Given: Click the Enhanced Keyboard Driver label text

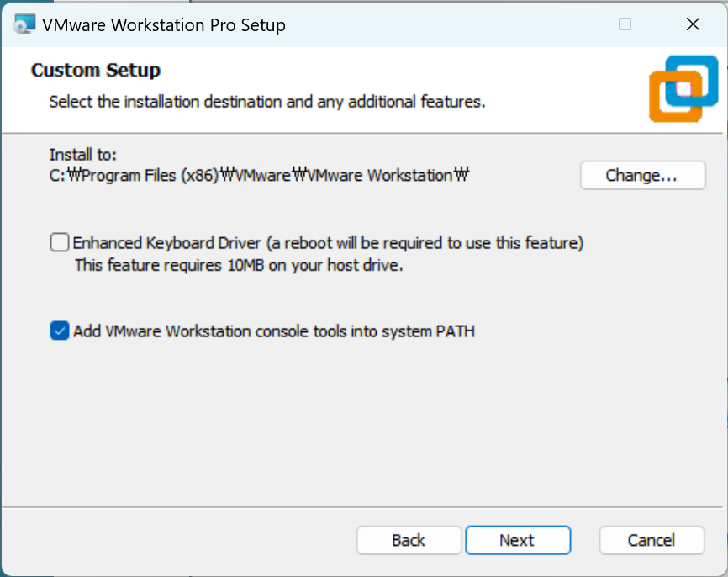Looking at the screenshot, I should [328, 243].
